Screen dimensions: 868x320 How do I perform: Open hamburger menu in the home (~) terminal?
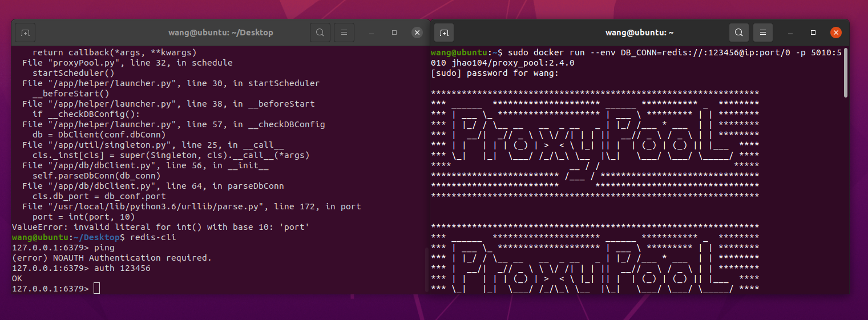pyautogui.click(x=762, y=33)
